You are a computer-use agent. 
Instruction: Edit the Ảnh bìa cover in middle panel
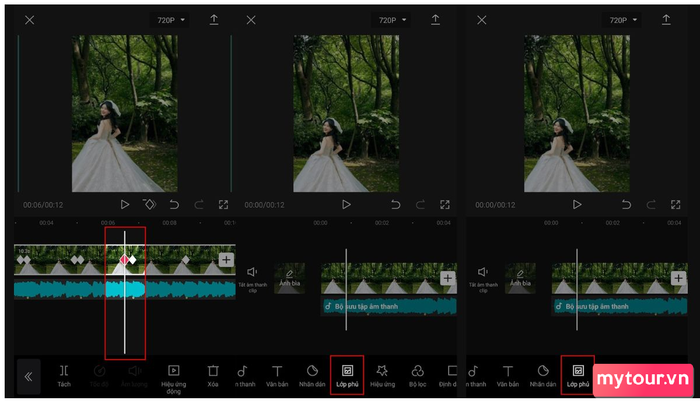tap(290, 278)
